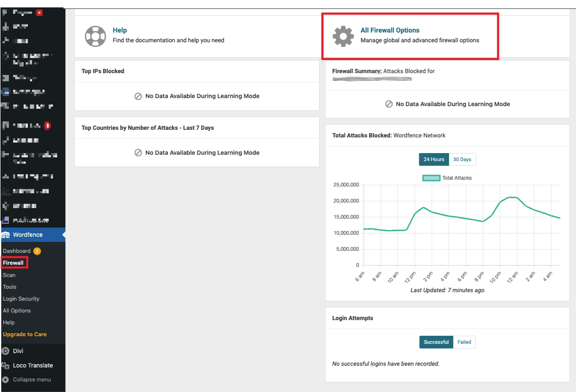The image size is (576, 392).
Task: Show Successful login attempts
Action: pyautogui.click(x=436, y=342)
